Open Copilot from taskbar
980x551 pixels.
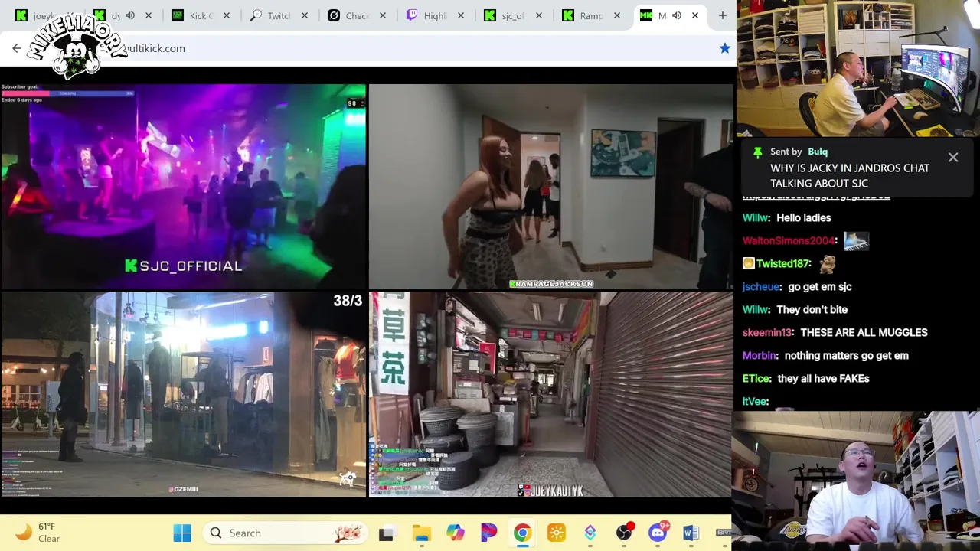point(456,533)
